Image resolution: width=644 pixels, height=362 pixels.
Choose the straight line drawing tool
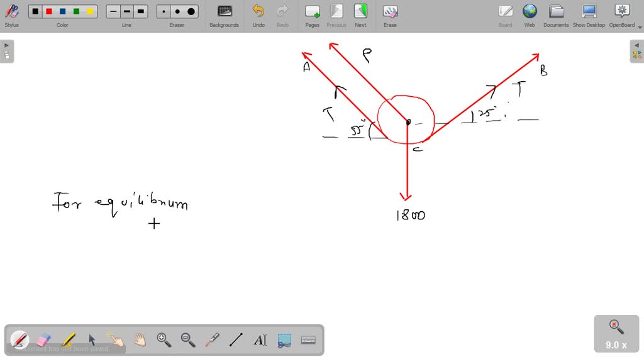[x=236, y=340]
